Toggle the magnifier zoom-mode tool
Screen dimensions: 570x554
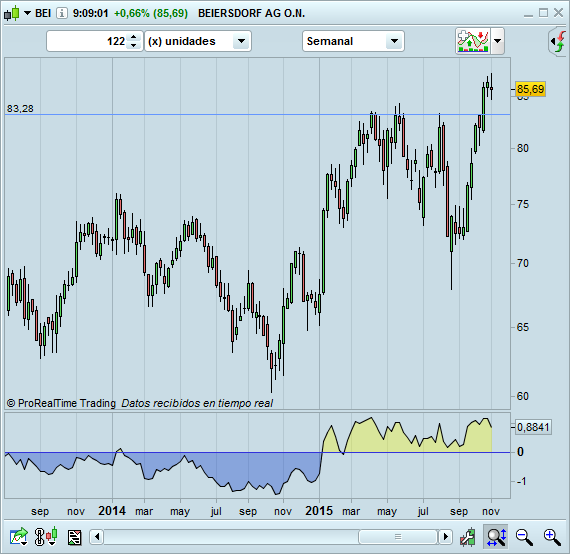coord(496,537)
